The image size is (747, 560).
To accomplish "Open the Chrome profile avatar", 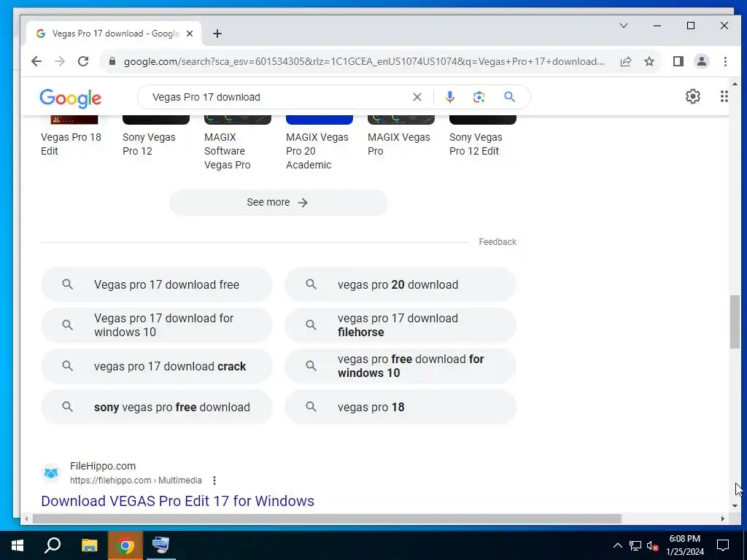I will pyautogui.click(x=701, y=61).
